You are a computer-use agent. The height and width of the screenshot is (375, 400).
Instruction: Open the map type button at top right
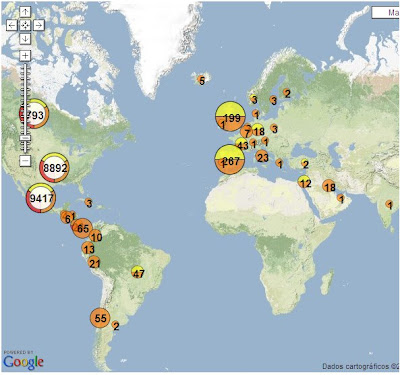click(386, 13)
